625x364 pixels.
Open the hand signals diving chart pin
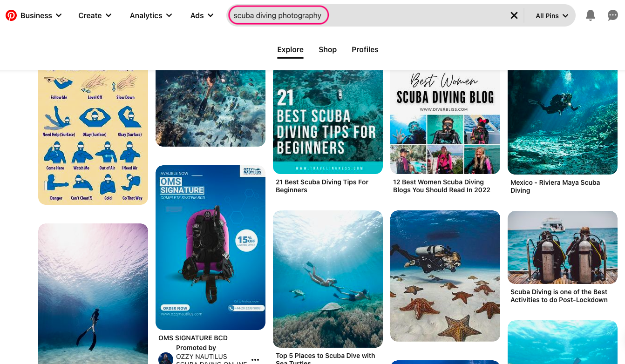click(x=93, y=135)
